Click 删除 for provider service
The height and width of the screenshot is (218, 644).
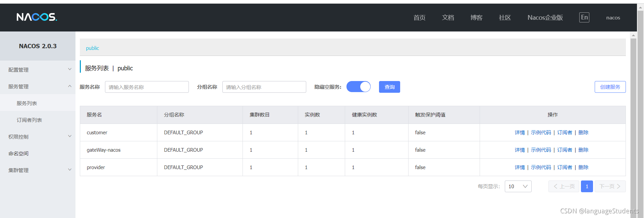click(584, 167)
